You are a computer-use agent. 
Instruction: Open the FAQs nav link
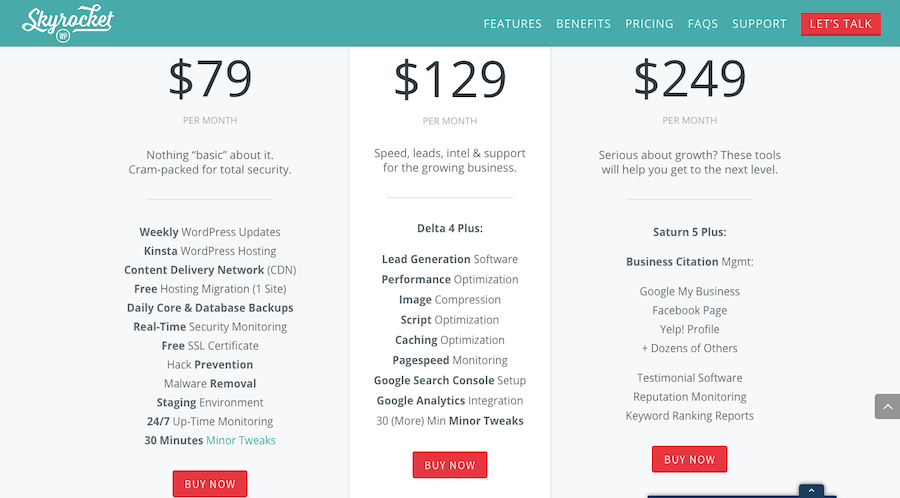coord(703,24)
